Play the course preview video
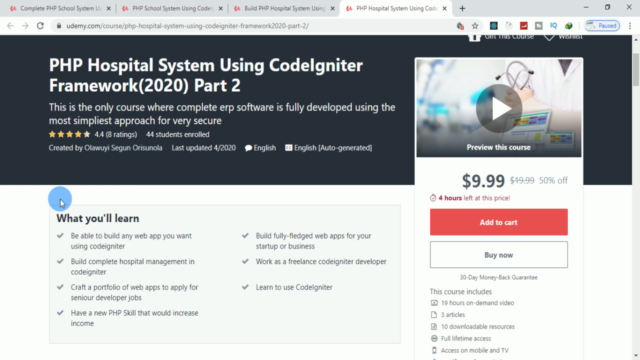 (499, 109)
